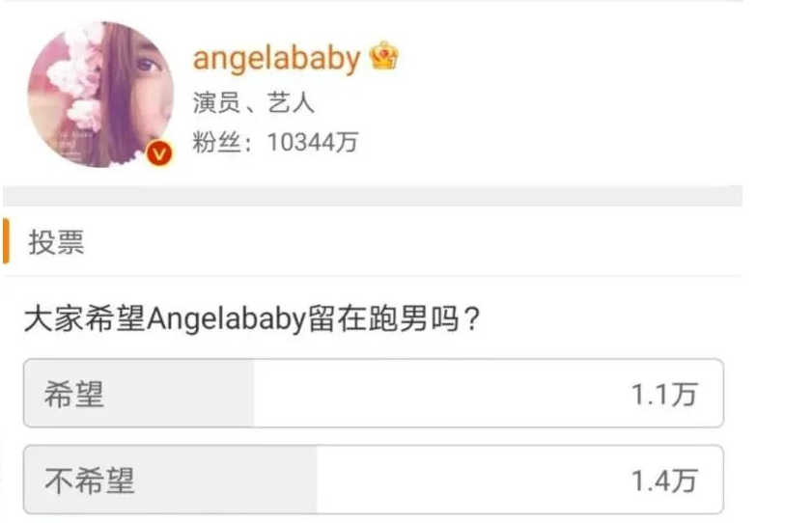Click the 演员、艺人 profile description
Image resolution: width=812 pixels, height=523 pixels.
click(x=253, y=102)
